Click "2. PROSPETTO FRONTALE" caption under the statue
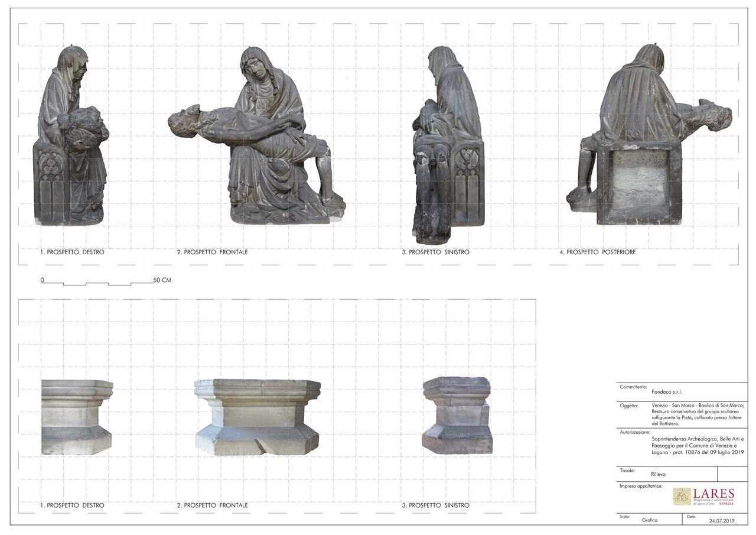This screenshot has width=756, height=535. pyautogui.click(x=213, y=252)
